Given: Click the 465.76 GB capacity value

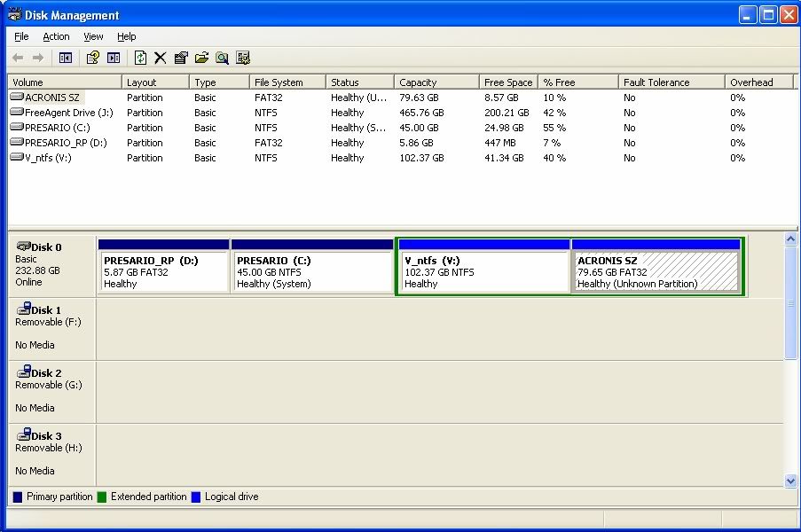Looking at the screenshot, I should [x=421, y=113].
